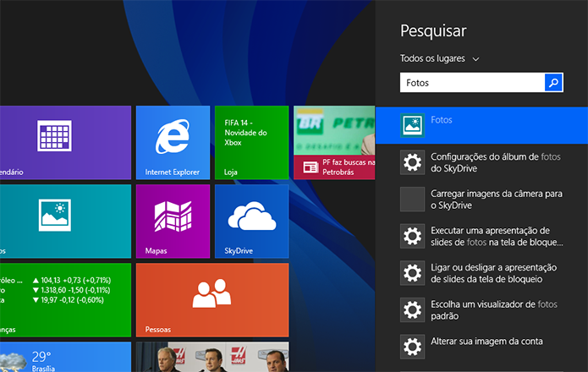Open the Pessoas tile
Viewport: 588px width, 372px height.
[212, 299]
